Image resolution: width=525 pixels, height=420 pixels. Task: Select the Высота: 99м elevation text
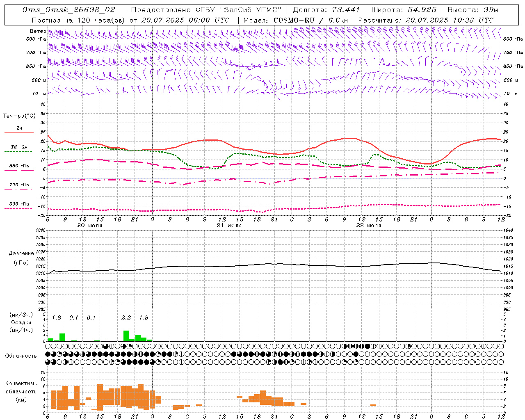(x=473, y=10)
